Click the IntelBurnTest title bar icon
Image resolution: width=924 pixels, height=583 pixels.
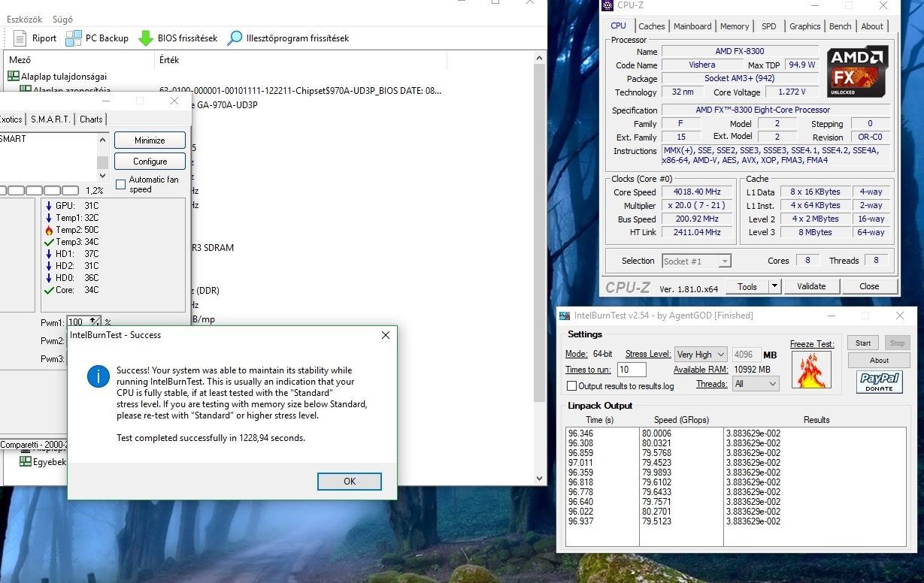coord(565,316)
